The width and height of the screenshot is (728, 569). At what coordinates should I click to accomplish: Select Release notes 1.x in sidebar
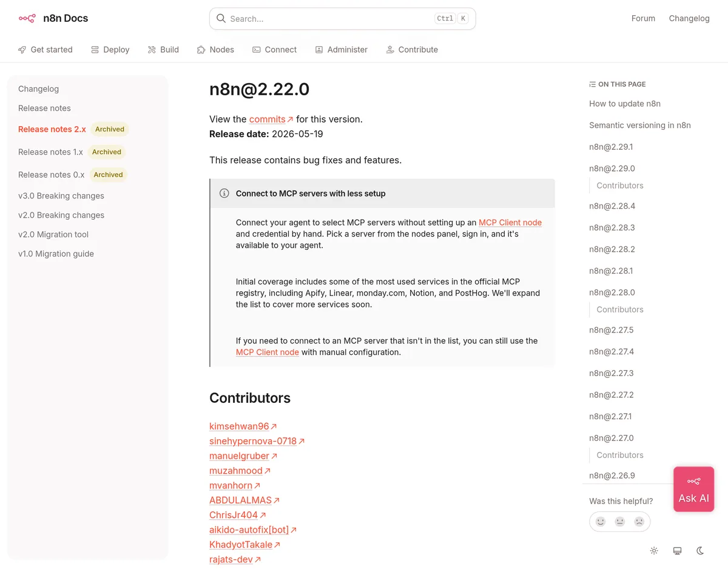pos(50,152)
